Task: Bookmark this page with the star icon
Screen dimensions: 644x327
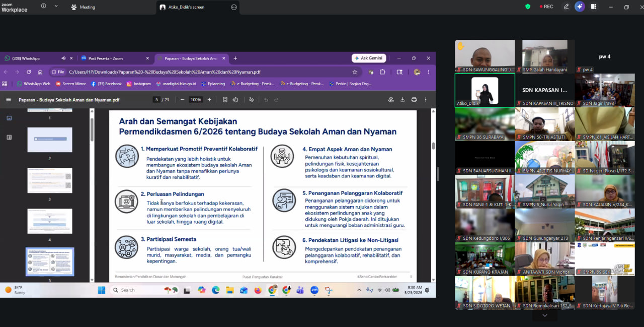Action: [355, 72]
